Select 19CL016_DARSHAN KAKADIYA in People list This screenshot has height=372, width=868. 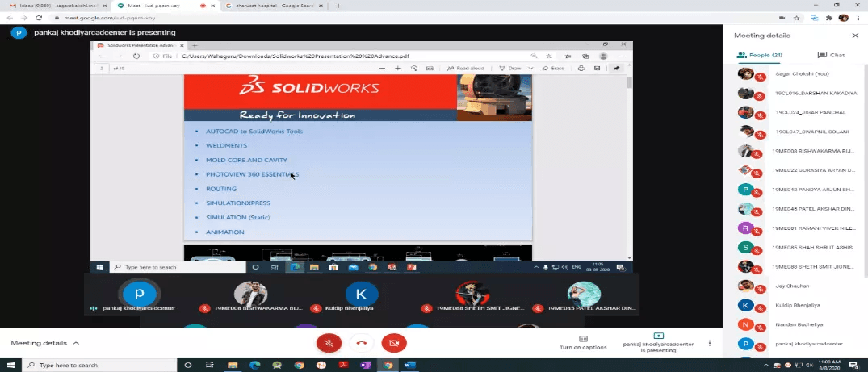(x=795, y=93)
